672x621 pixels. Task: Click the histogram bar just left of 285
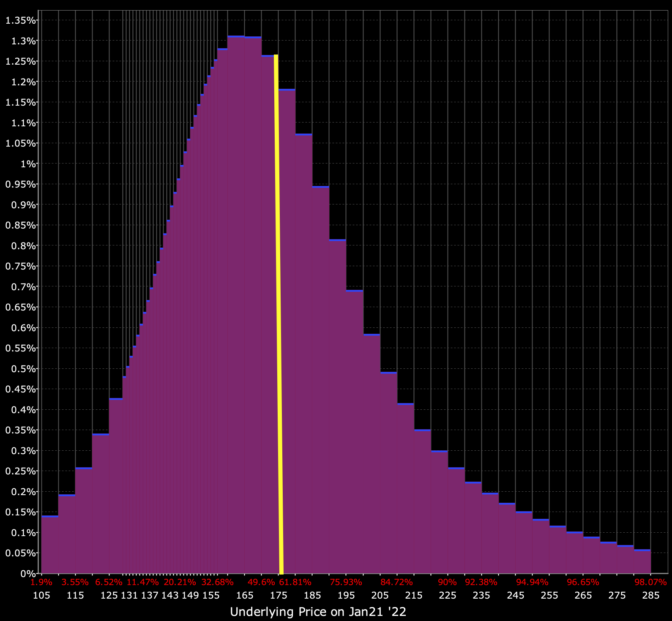pos(642,561)
